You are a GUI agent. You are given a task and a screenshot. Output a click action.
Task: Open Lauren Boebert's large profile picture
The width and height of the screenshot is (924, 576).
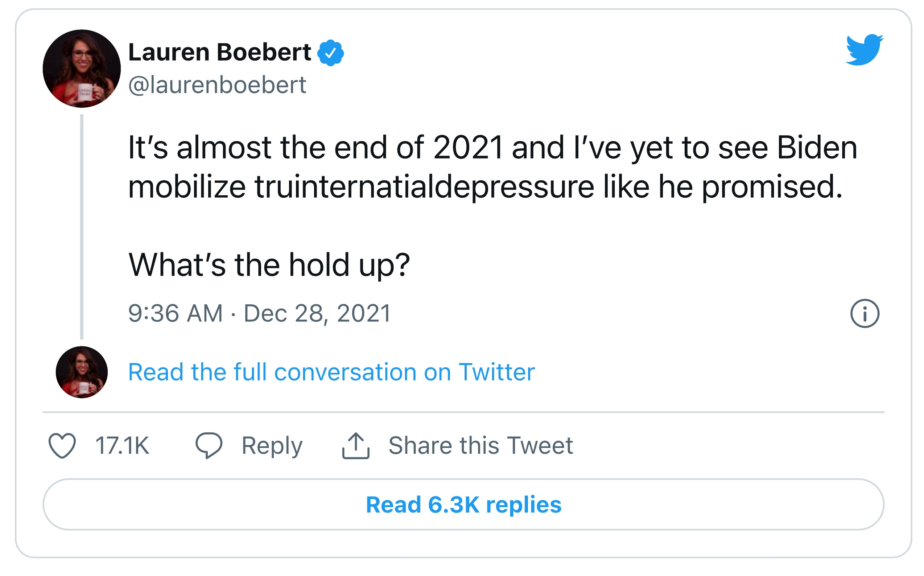pyautogui.click(x=82, y=69)
